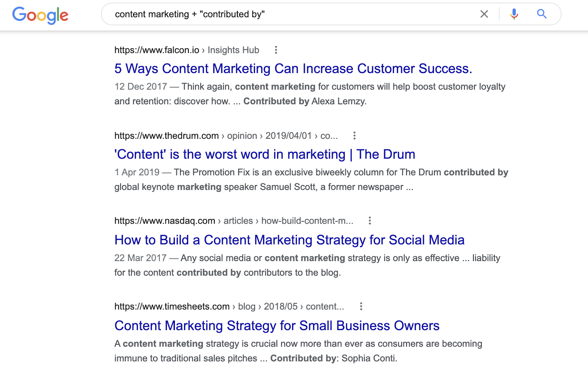Open 'Content' is the worst word in marketing
This screenshot has width=588, height=376.
265,154
